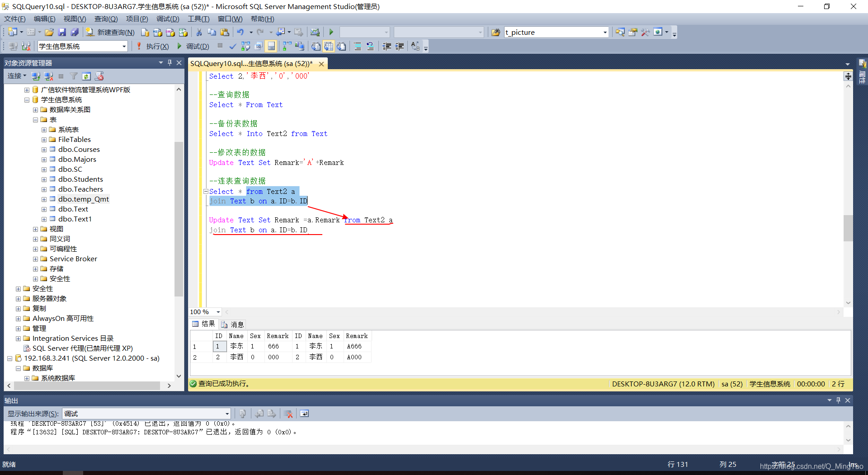Open the 学生信息系统 database dropdown
Screen dimensions: 868x475
[x=124, y=46]
